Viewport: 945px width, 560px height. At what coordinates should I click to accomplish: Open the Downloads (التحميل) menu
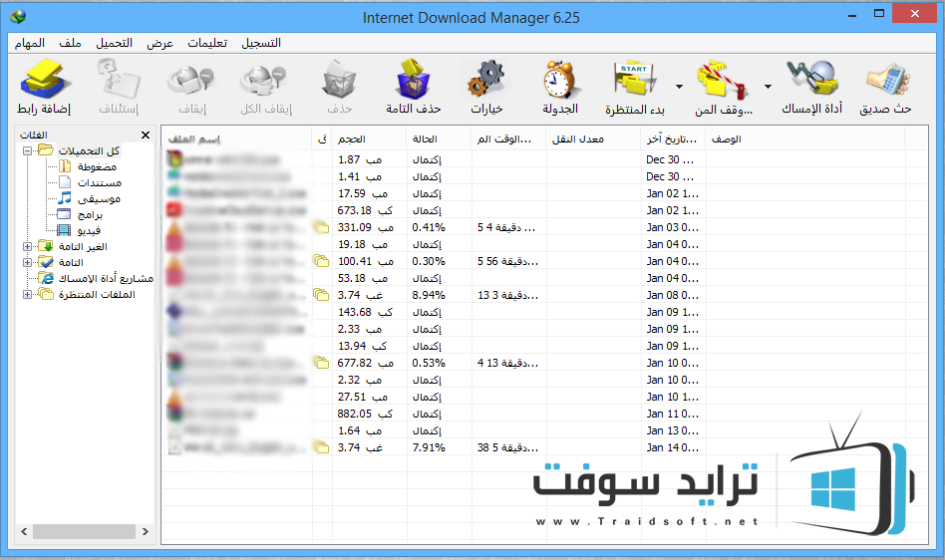[x=114, y=43]
